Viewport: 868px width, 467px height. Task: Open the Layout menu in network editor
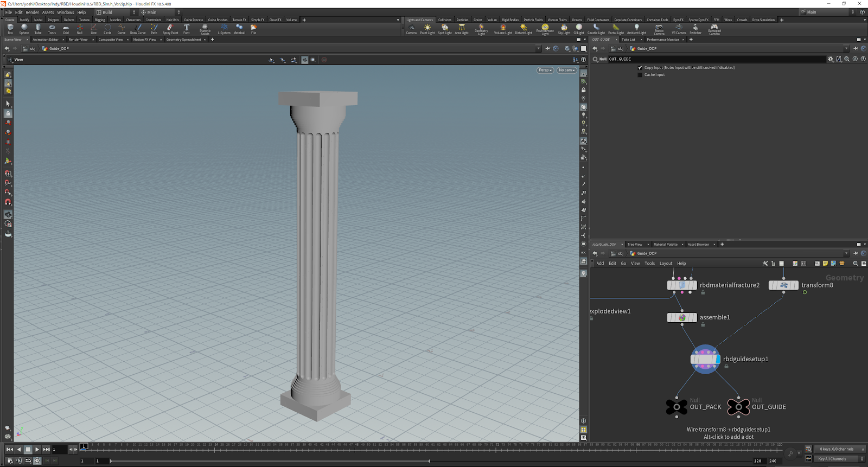(666, 264)
